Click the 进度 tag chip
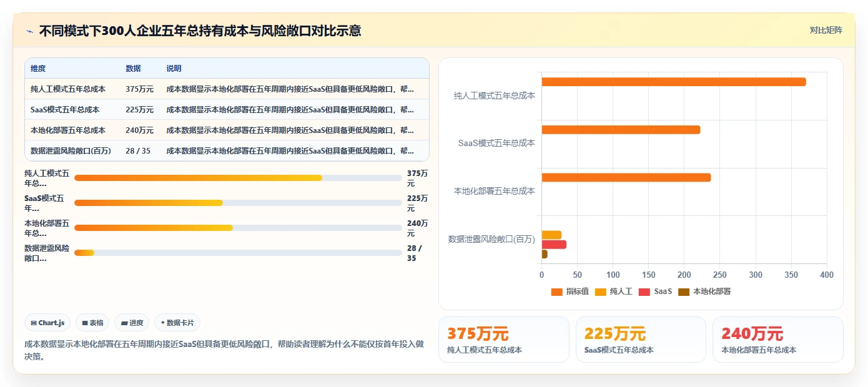 coord(132,323)
